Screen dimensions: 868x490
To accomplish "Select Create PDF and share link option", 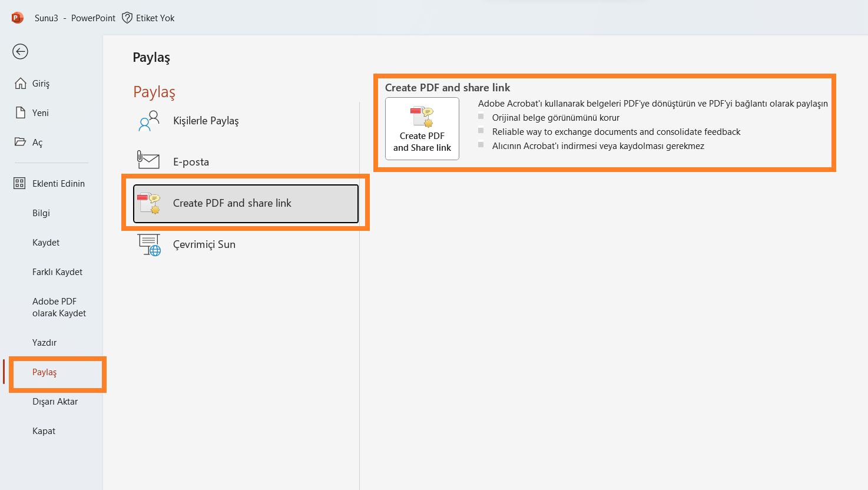I will click(245, 203).
